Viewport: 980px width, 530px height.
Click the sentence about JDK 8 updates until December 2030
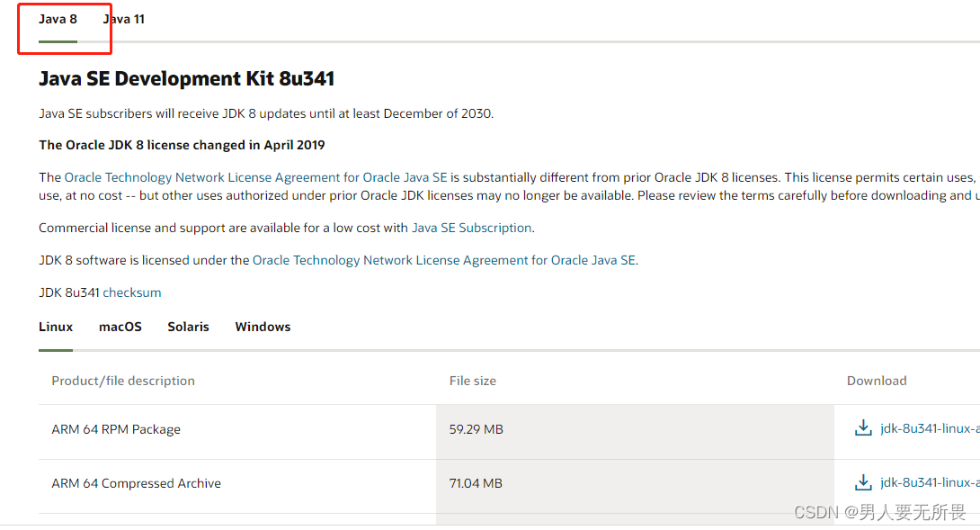(x=266, y=114)
